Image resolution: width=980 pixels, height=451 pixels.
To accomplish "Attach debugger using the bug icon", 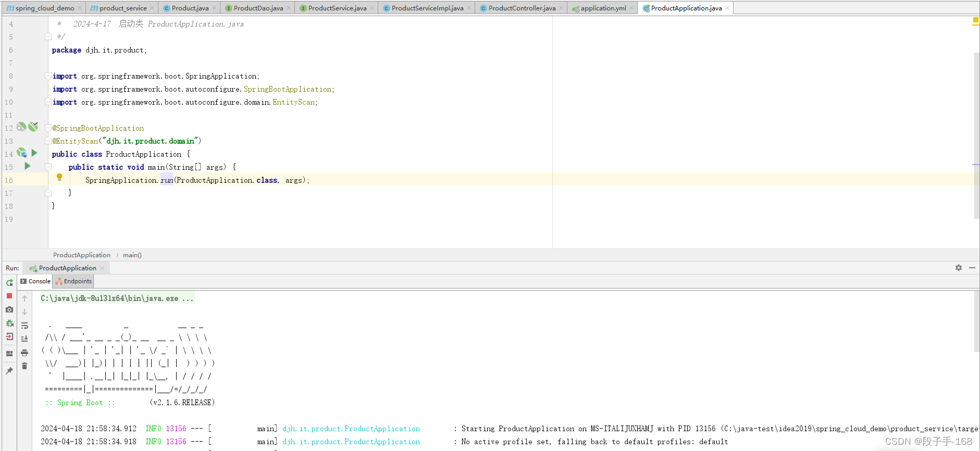I will click(x=9, y=323).
